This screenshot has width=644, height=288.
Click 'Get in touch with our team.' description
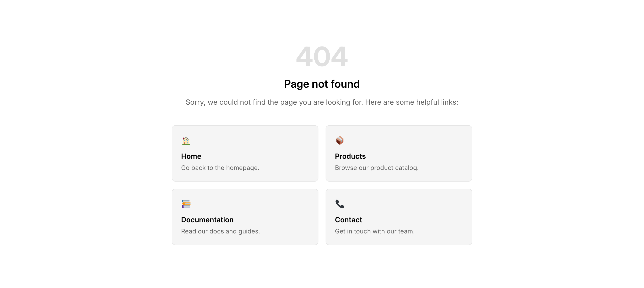(x=375, y=231)
